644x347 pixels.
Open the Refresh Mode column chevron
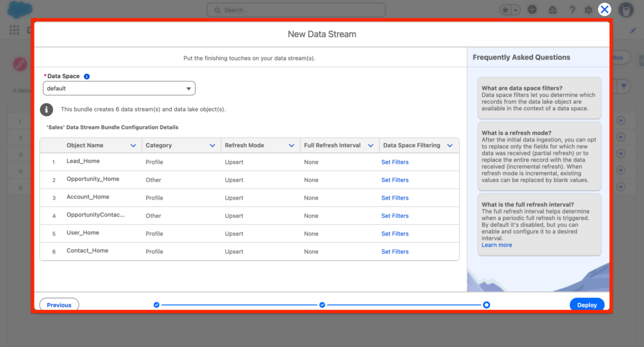[291, 145]
